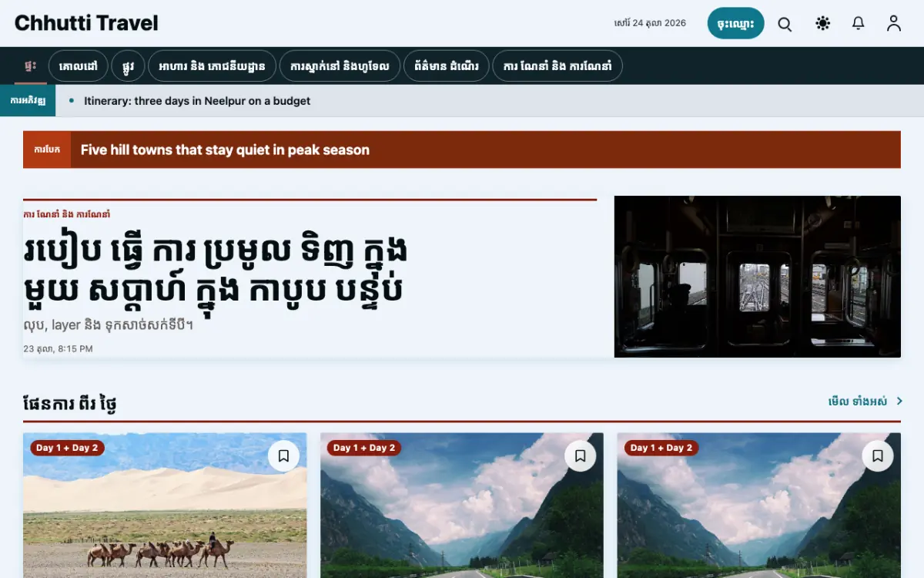This screenshot has width=924, height=578.
Task: Open the dark train interior hero image
Action: [x=758, y=277]
